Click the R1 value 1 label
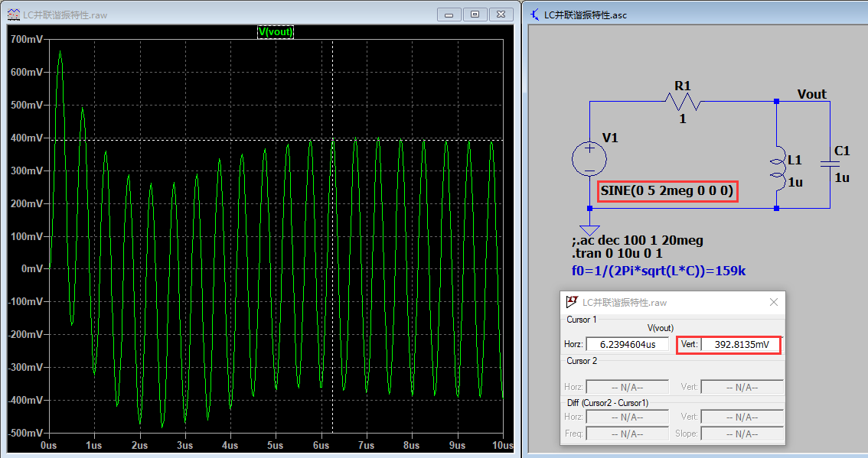The image size is (868, 458). pos(683,119)
